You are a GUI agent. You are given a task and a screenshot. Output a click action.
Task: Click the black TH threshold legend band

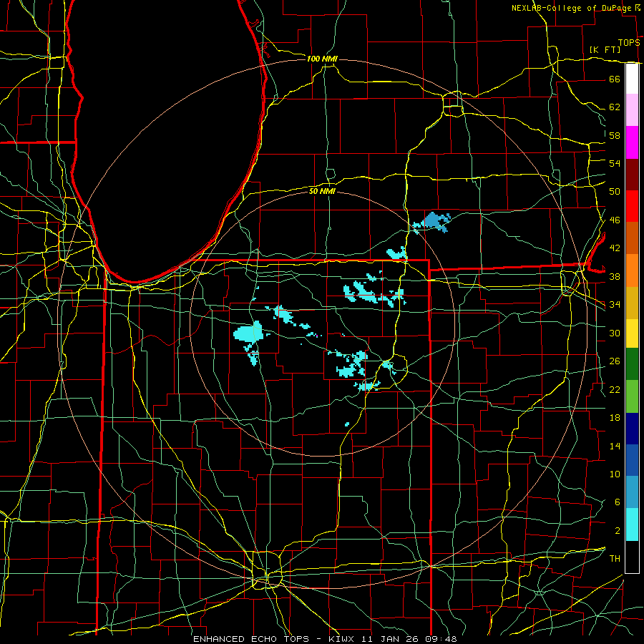click(x=632, y=557)
